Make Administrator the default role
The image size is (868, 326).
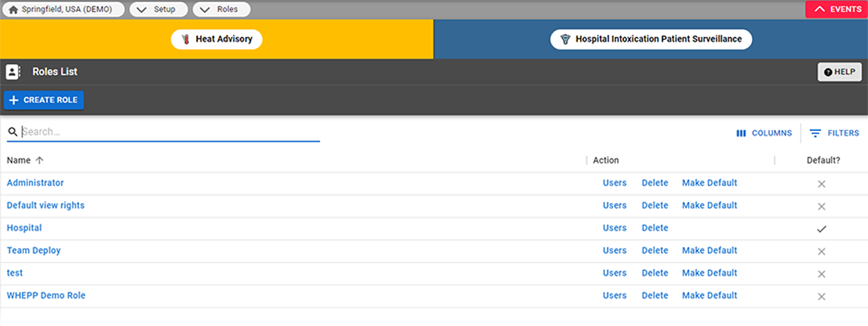(x=710, y=183)
